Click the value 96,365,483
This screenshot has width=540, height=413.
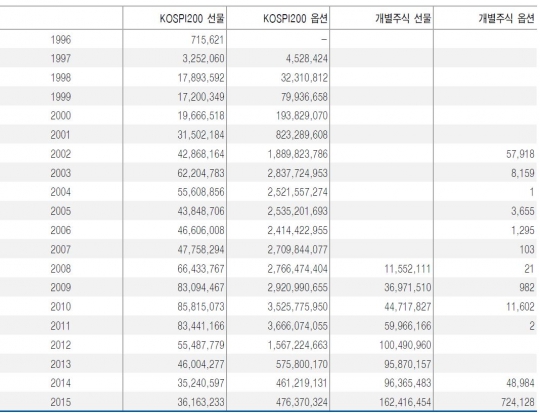[407, 383]
